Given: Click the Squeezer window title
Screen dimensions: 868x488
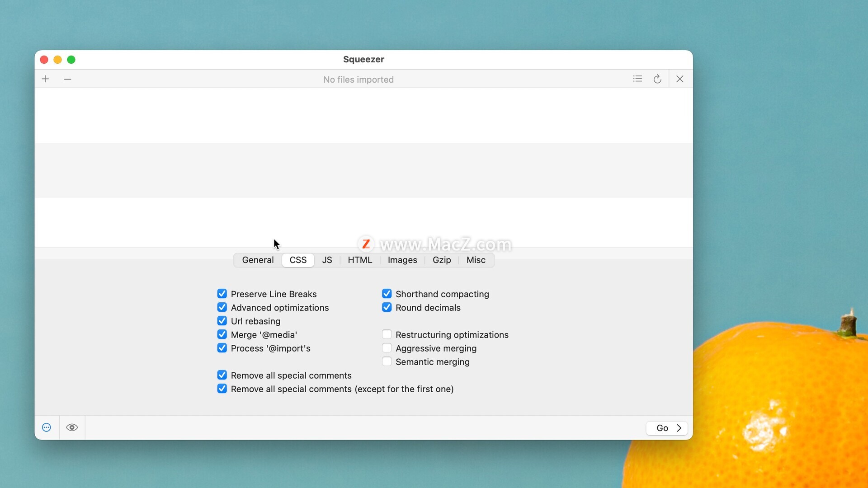Looking at the screenshot, I should [363, 59].
